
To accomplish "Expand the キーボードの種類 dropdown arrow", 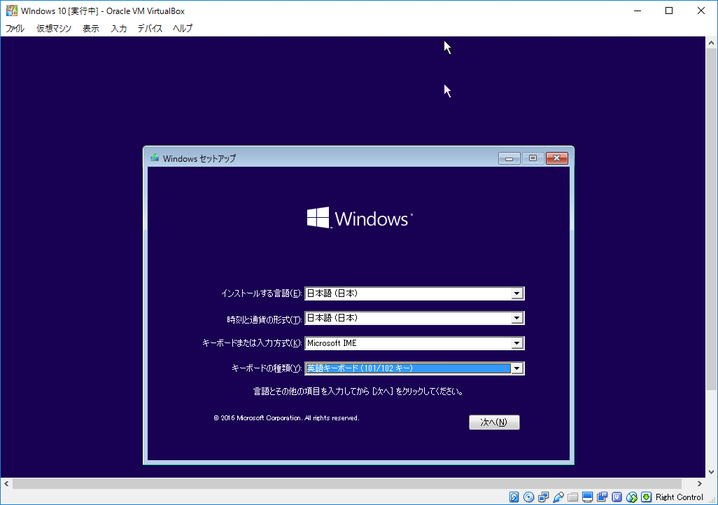I will tap(517, 368).
